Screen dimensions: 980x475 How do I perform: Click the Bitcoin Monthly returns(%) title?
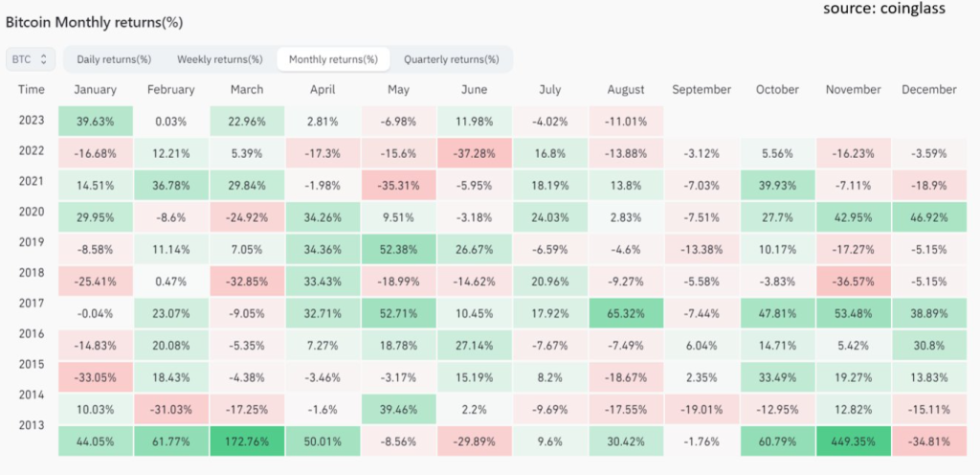tap(95, 21)
